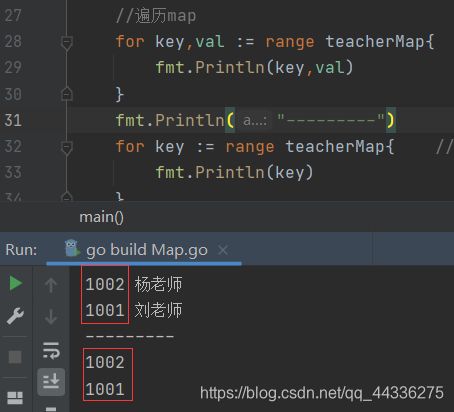Click 'range' keyword on line 32

point(250,147)
